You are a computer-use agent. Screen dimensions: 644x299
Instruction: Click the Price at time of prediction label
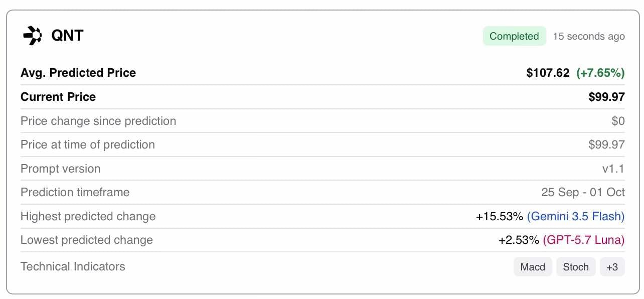pos(88,144)
